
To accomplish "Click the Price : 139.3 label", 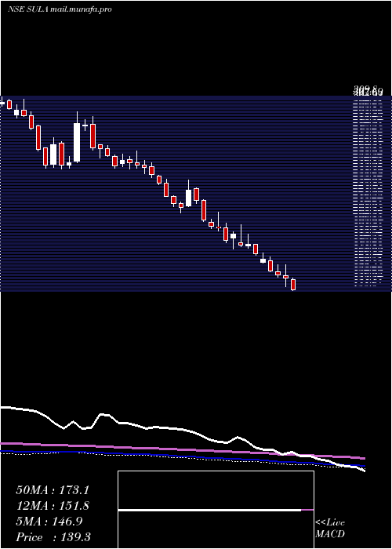I will 53,537.
